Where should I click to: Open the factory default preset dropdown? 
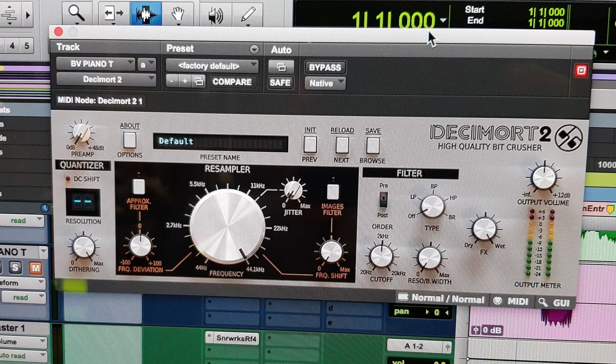coord(212,66)
